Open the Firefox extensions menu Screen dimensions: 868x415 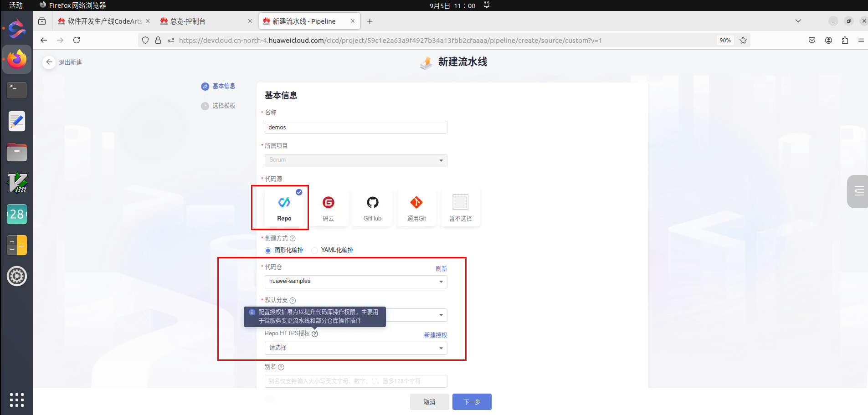[x=845, y=40]
